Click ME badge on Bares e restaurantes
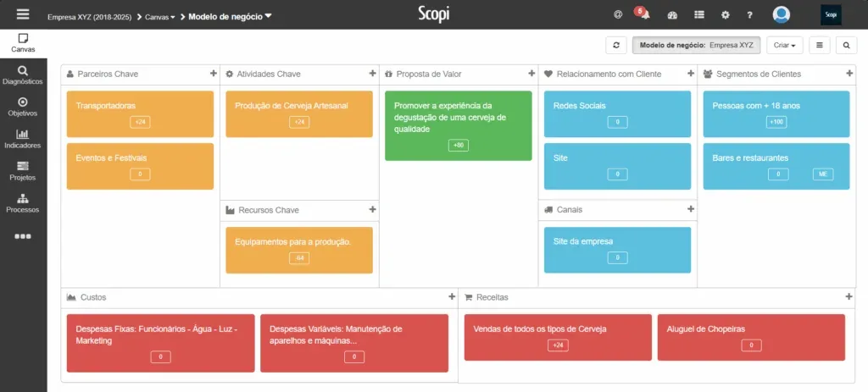This screenshot has width=868, height=392. pyautogui.click(x=822, y=174)
